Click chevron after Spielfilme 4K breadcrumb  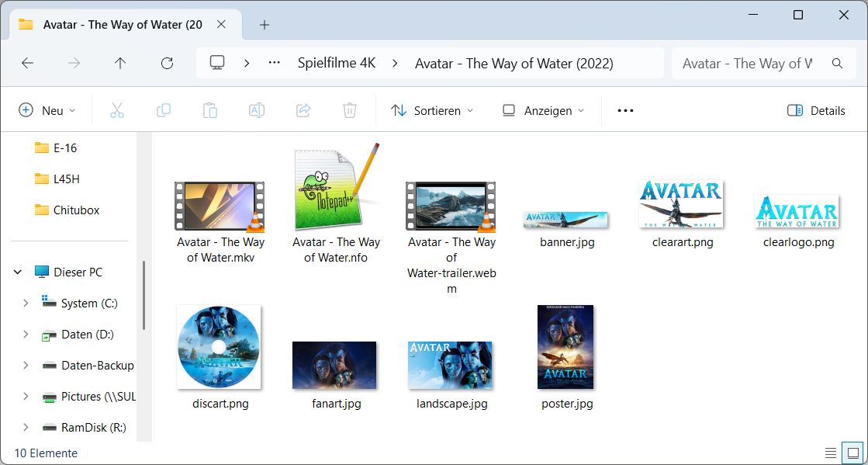pyautogui.click(x=395, y=63)
